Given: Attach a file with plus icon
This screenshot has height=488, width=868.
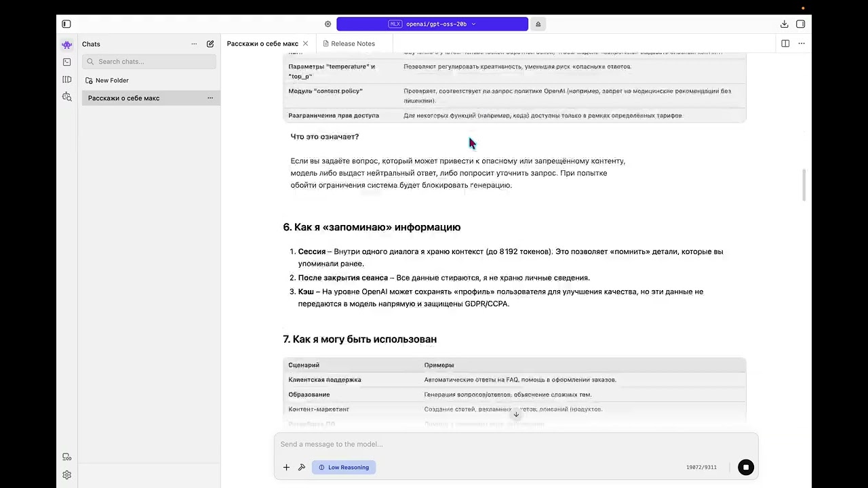Looking at the screenshot, I should click(x=286, y=467).
